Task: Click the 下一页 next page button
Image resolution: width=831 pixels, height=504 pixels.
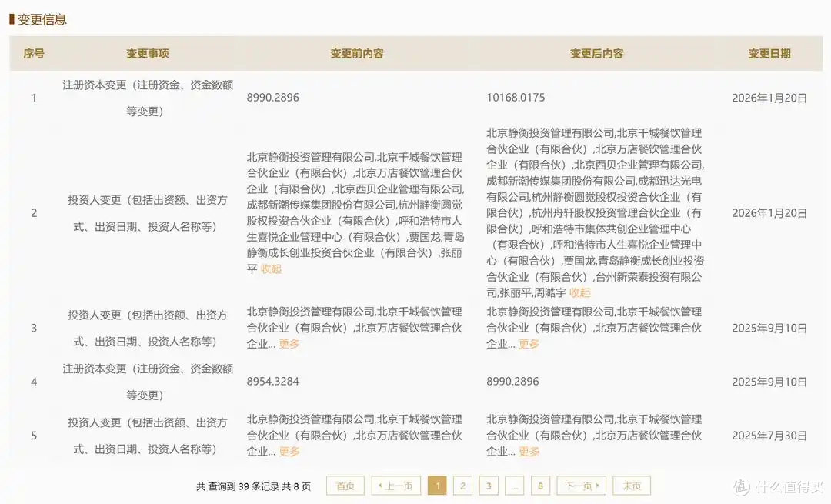Action: [x=581, y=486]
